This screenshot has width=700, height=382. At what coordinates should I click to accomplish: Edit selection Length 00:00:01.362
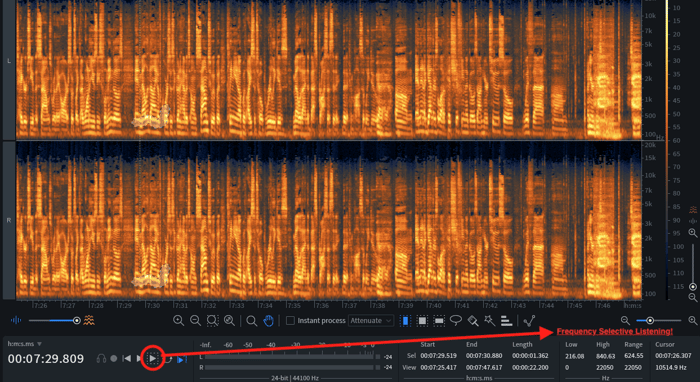(x=531, y=356)
